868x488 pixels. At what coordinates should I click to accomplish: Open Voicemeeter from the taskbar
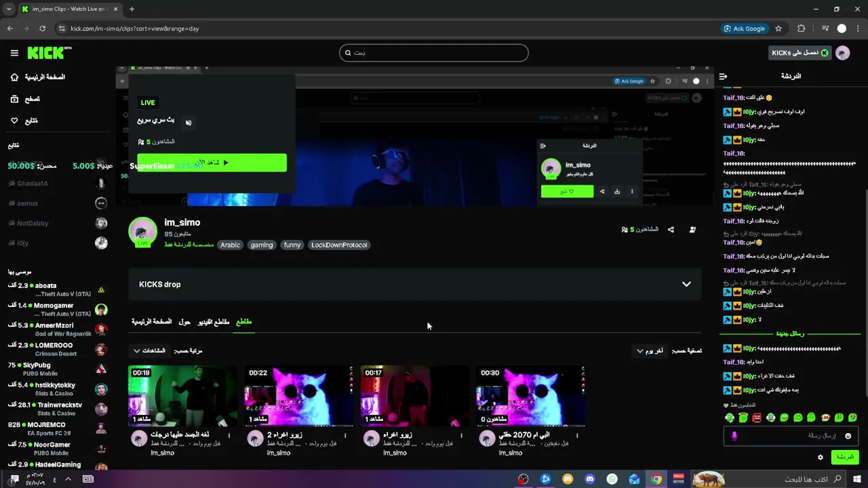[x=679, y=479]
